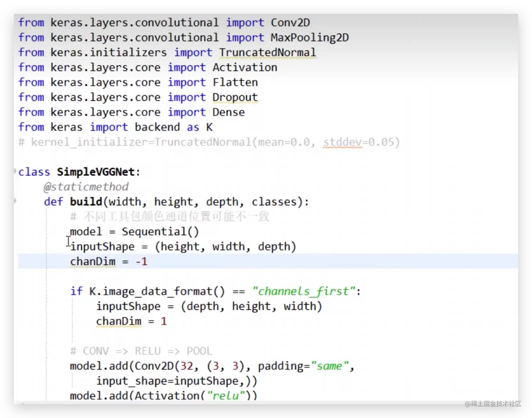The height and width of the screenshot is (418, 532).
Task: Click the "@staticmethod" decorator
Action: (86, 187)
